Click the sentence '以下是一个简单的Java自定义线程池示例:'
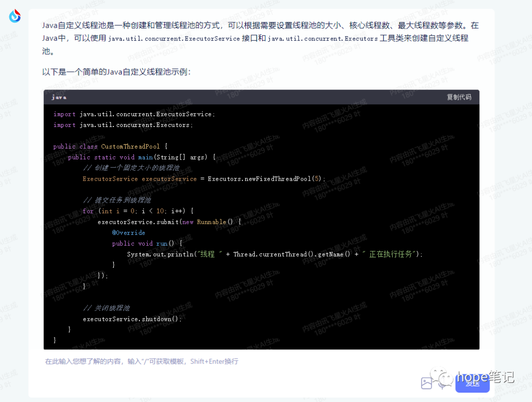Viewport: 532px width, 402px height. [x=116, y=72]
